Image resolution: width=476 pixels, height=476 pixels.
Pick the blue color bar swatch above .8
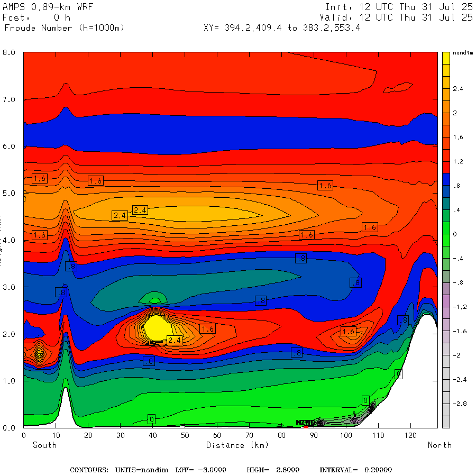pos(446,179)
